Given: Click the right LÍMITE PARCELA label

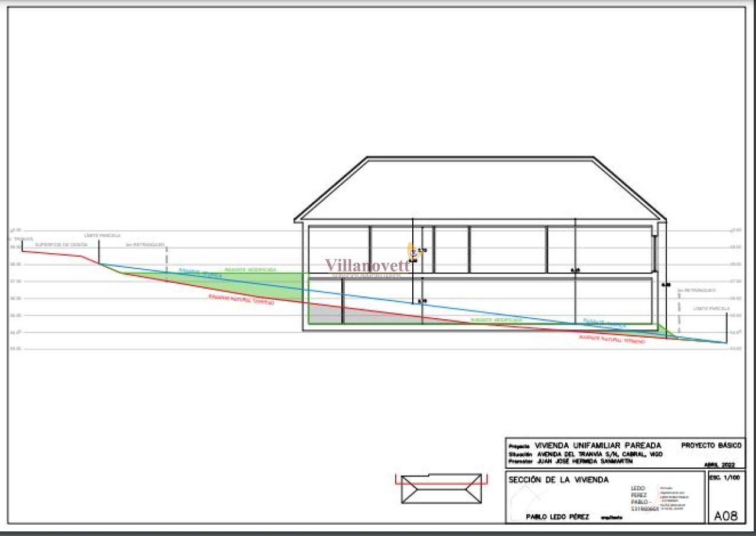Looking at the screenshot, I should 711,308.
